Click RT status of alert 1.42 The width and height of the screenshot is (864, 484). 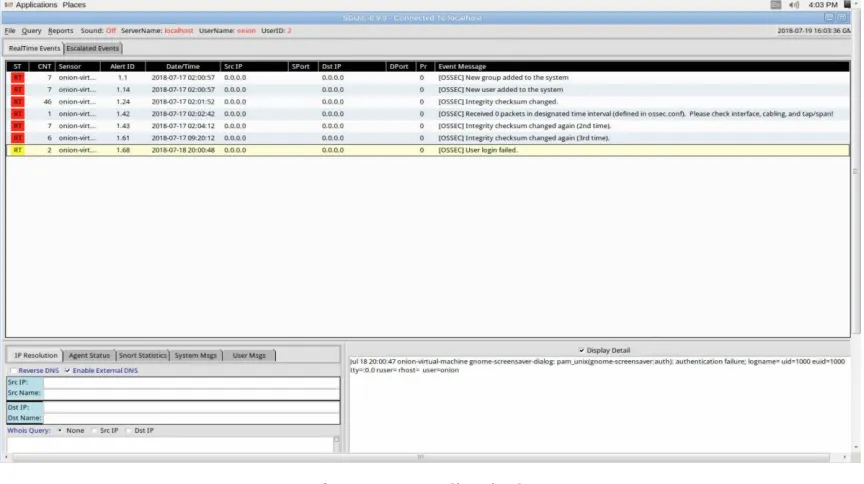18,114
